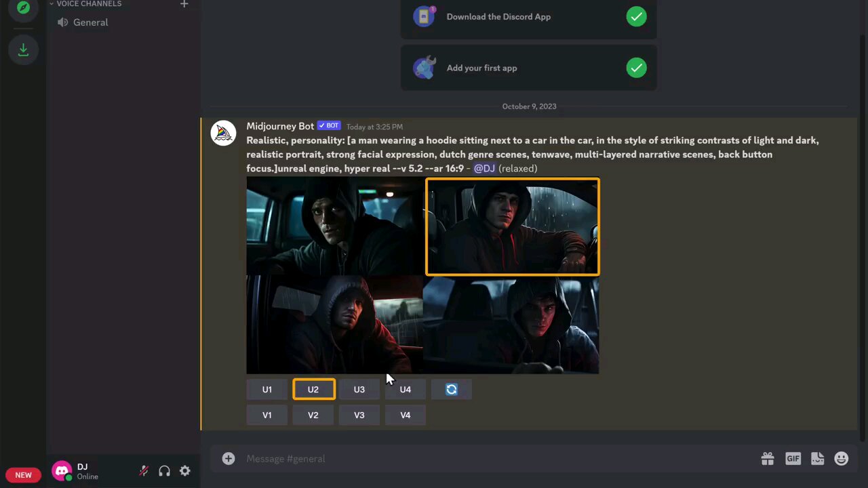Image resolution: width=868 pixels, height=488 pixels.
Task: Open the gift Nitro icon
Action: pyautogui.click(x=768, y=459)
